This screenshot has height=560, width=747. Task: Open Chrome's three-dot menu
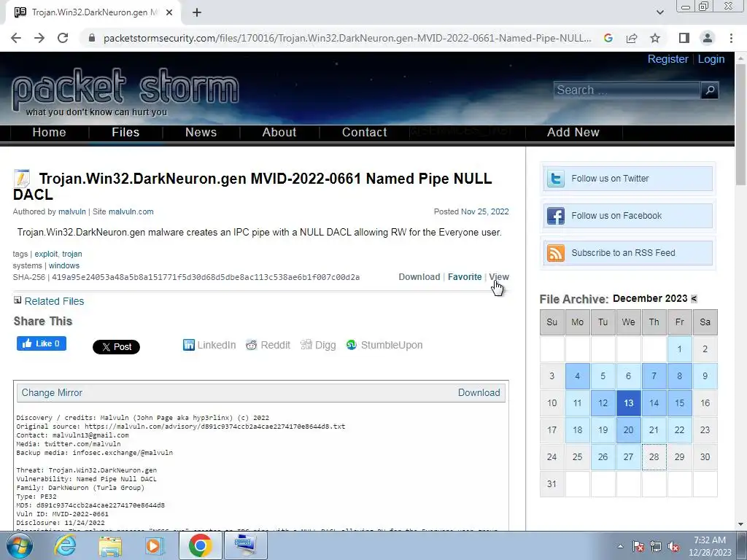pos(731,38)
